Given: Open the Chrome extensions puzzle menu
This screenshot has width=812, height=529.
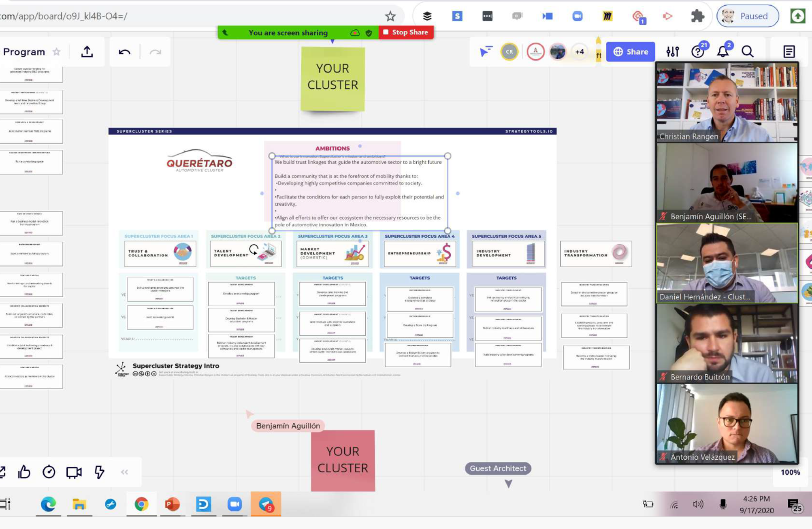Looking at the screenshot, I should 697,16.
